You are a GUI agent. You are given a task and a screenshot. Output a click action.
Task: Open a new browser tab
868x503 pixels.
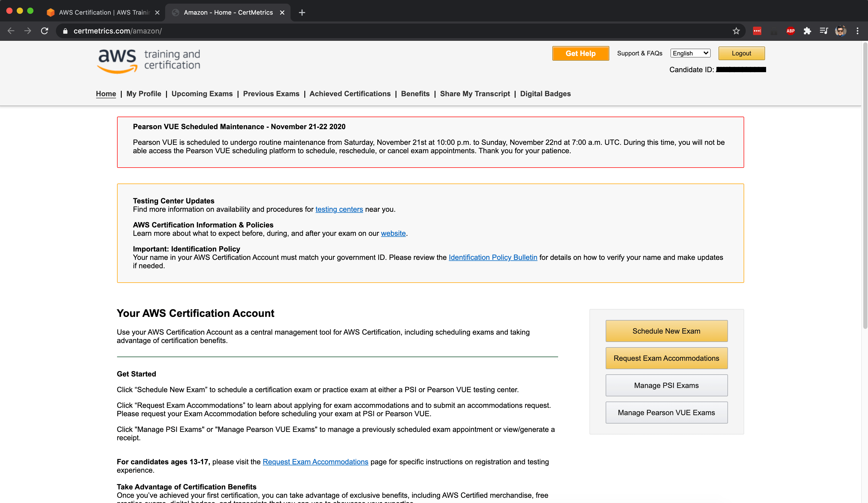(x=302, y=12)
